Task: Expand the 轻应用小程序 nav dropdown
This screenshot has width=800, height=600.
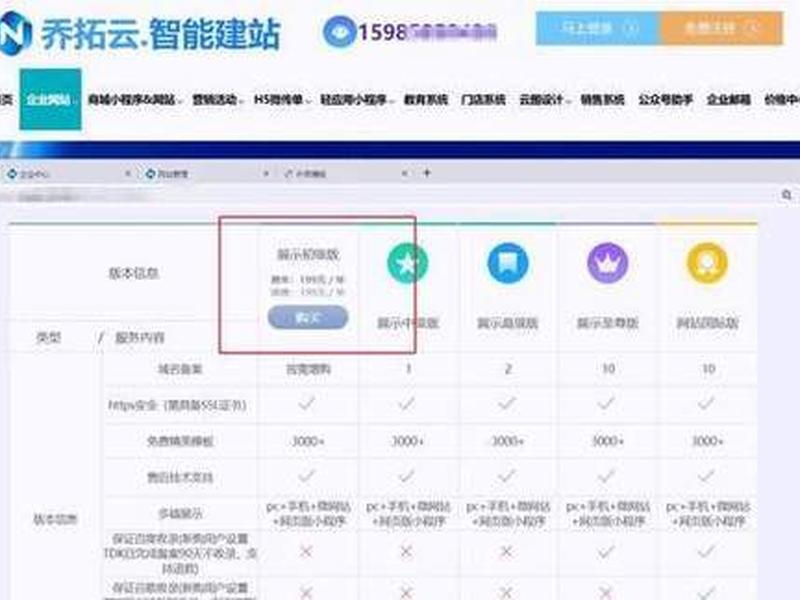Action: 356,99
